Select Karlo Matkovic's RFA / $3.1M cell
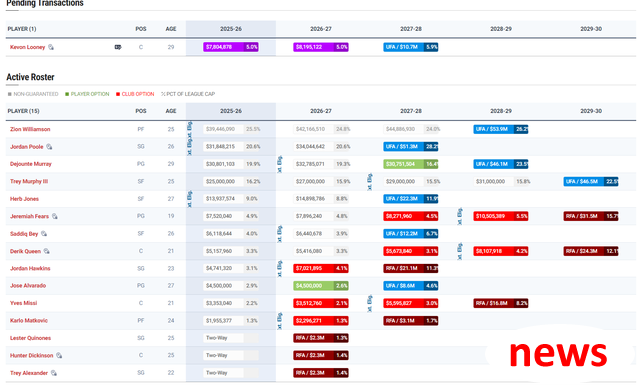 411,321
